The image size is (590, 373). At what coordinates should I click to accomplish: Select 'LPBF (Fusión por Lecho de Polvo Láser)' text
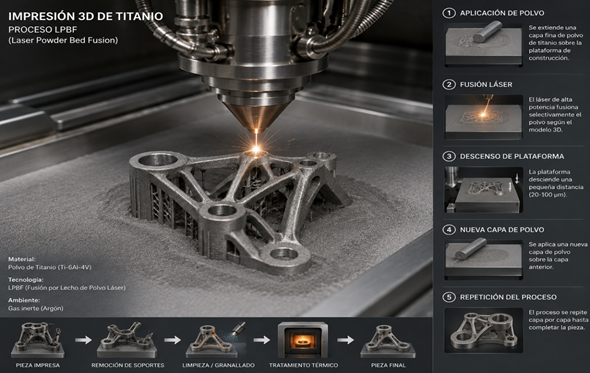tap(67, 288)
